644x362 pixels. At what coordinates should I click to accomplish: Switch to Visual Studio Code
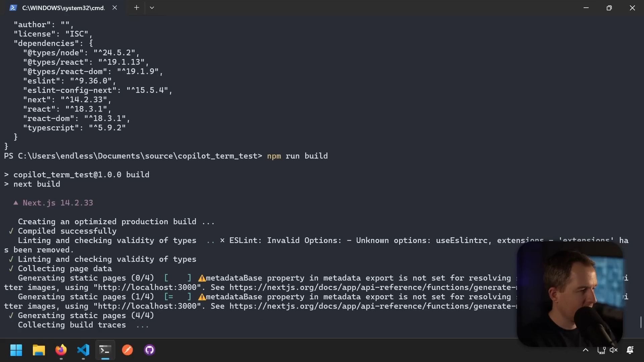83,350
